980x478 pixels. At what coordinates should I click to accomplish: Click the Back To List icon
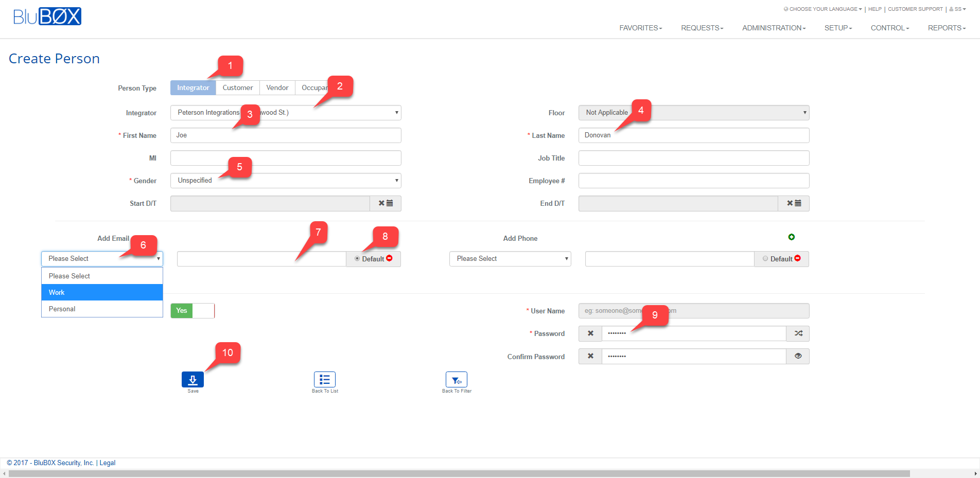pos(324,380)
